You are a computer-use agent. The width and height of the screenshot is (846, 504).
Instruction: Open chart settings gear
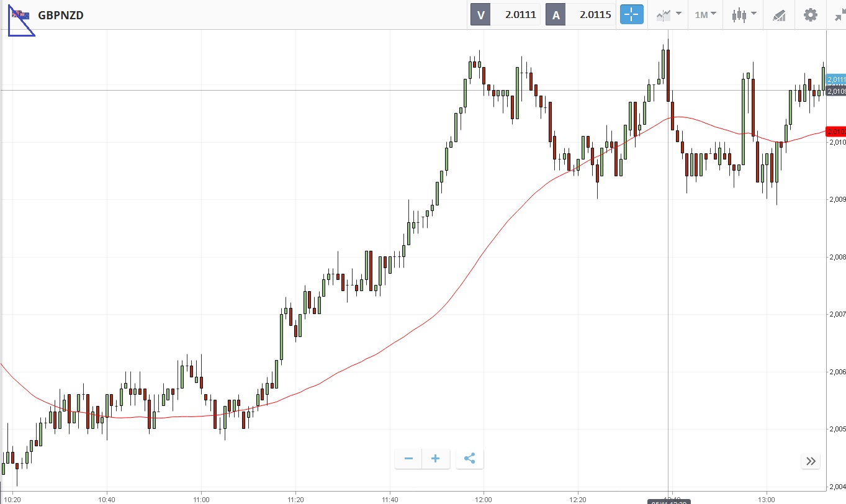pos(811,15)
